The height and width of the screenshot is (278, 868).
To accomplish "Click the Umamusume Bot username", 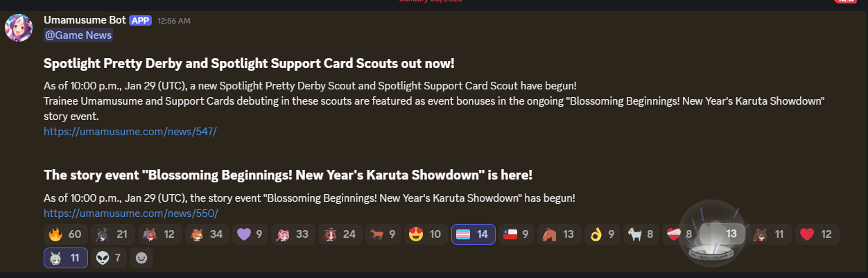I will click(x=85, y=19).
